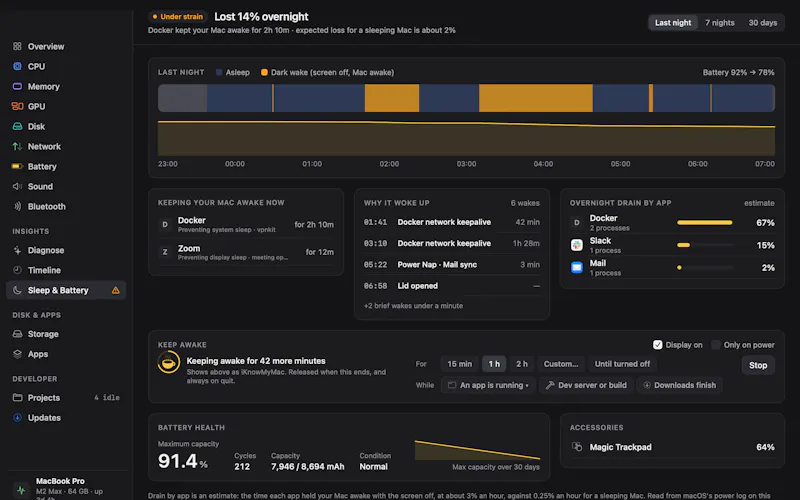Click the Slack app icon in drain list

pyautogui.click(x=577, y=245)
